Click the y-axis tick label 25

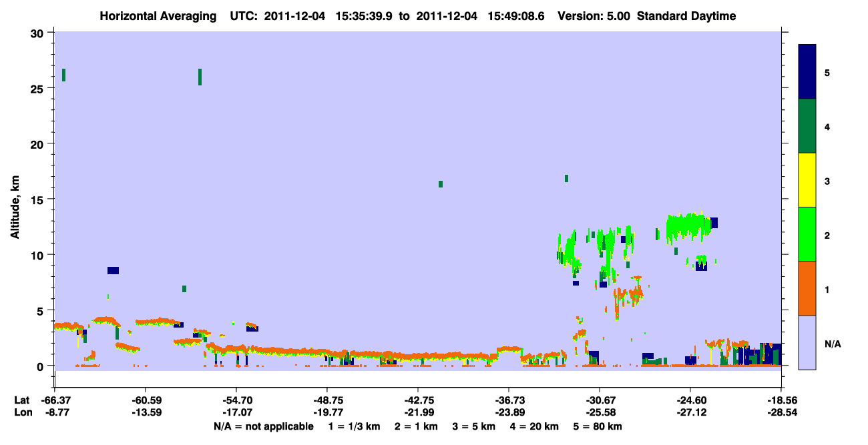[x=37, y=88]
